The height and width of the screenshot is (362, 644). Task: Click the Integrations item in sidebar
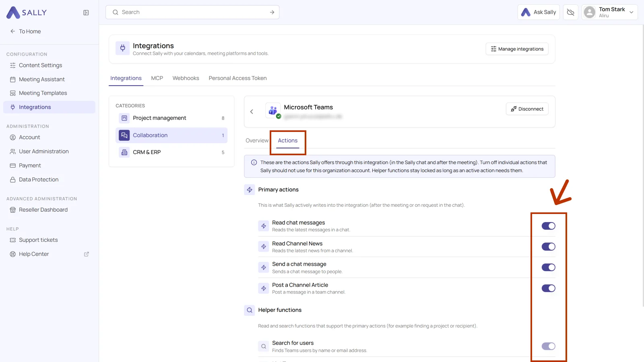click(x=49, y=107)
